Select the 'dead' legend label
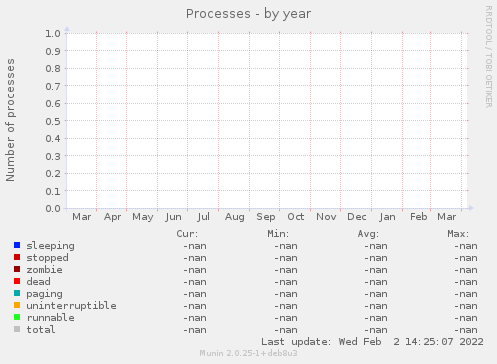This screenshot has height=364, width=497. (38, 282)
